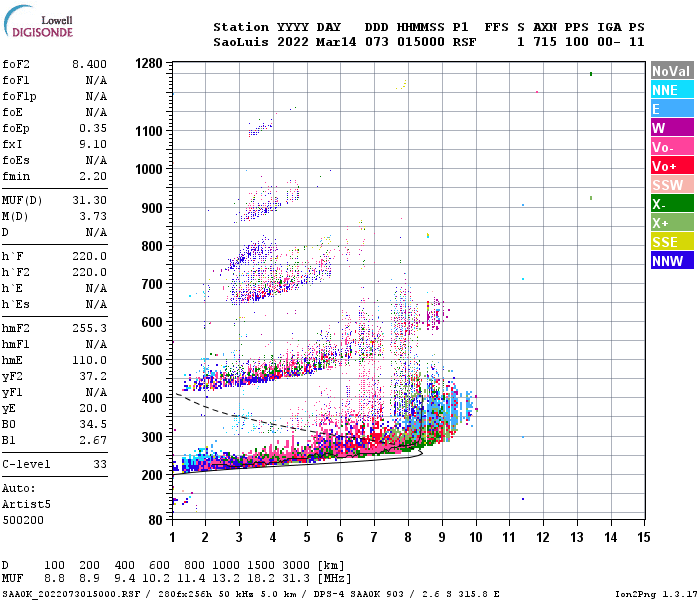Image resolution: width=700 pixels, height=600 pixels.
Task: Click the 1280 km axis label
Action: (149, 63)
